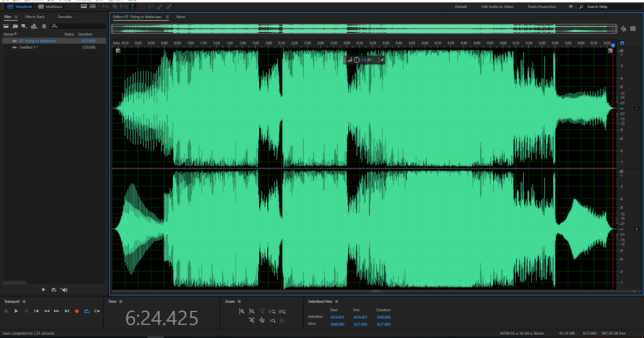Toggle the right channel R enable button

click(636, 229)
